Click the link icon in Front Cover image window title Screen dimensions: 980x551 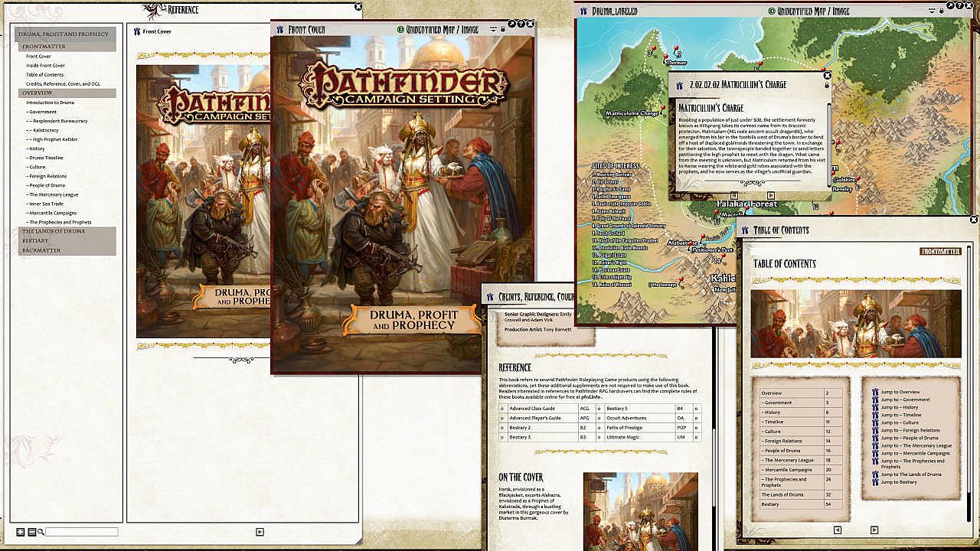point(280,29)
